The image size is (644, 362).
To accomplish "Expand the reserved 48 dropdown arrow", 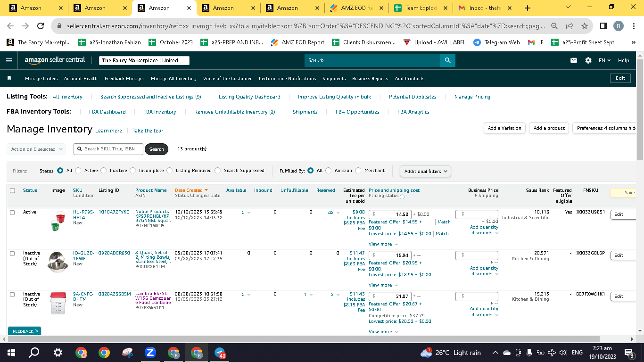I will (338, 213).
